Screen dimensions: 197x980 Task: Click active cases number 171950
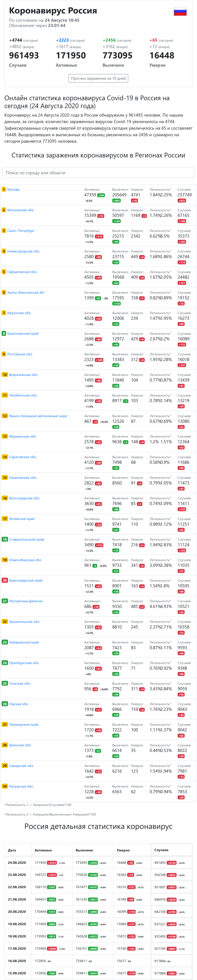(71, 56)
